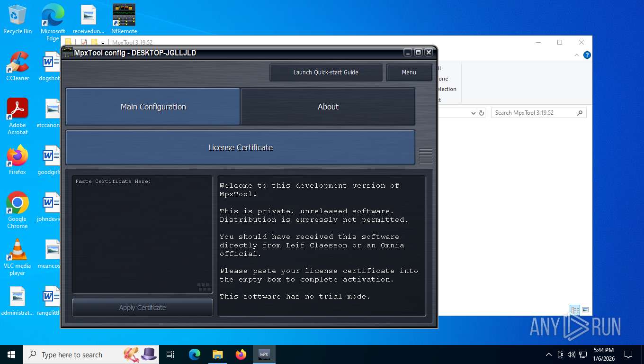Expand the Explorer address bar history dropdown
The image size is (644, 364).
tap(473, 113)
